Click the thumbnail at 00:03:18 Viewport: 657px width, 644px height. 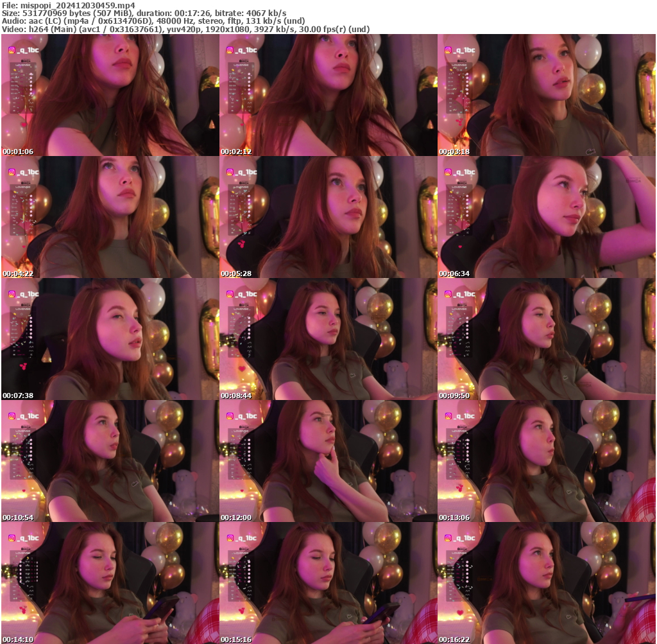point(546,95)
